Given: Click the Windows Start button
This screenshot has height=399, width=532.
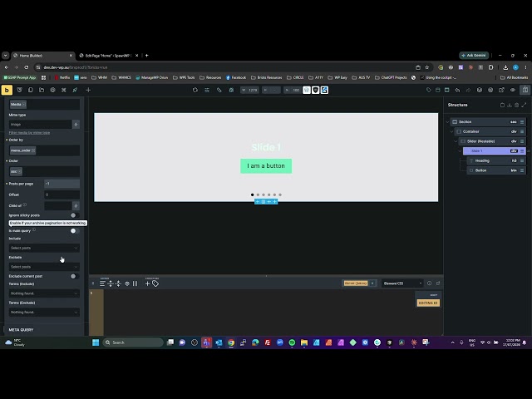Looking at the screenshot, I should tap(96, 342).
